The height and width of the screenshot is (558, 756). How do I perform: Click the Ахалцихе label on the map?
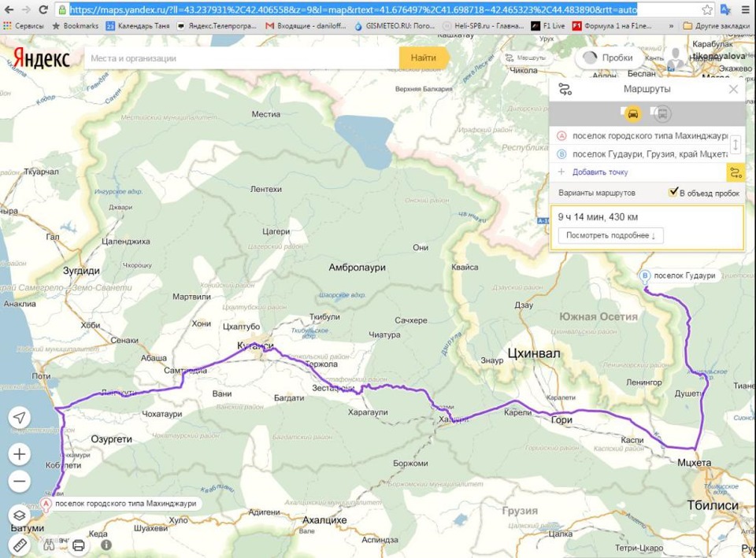click(324, 520)
